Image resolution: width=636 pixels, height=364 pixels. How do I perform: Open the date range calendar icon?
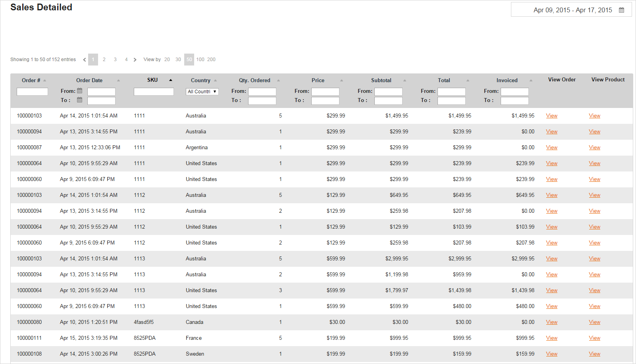tap(621, 10)
